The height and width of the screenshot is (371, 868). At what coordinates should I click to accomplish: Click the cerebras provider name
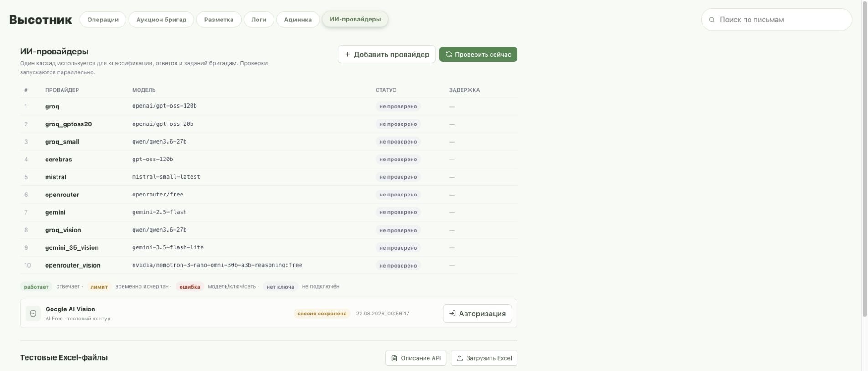[x=58, y=160]
